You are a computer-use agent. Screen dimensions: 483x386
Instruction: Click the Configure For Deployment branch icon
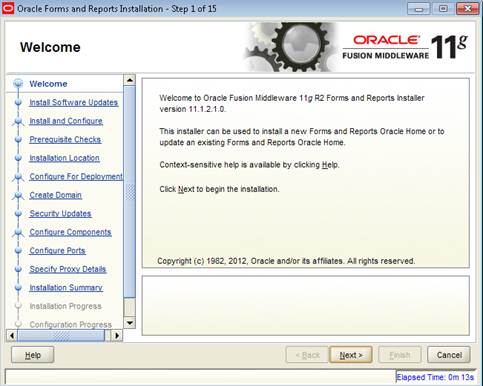pos(18,177)
